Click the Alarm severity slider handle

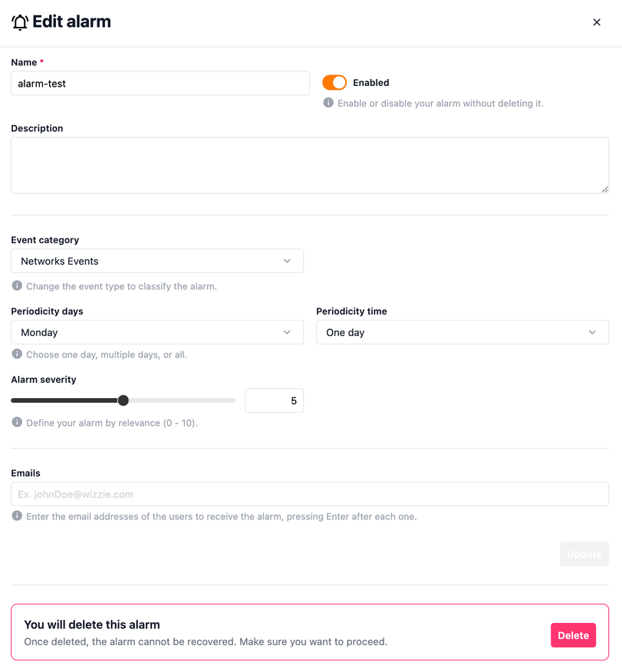click(123, 400)
